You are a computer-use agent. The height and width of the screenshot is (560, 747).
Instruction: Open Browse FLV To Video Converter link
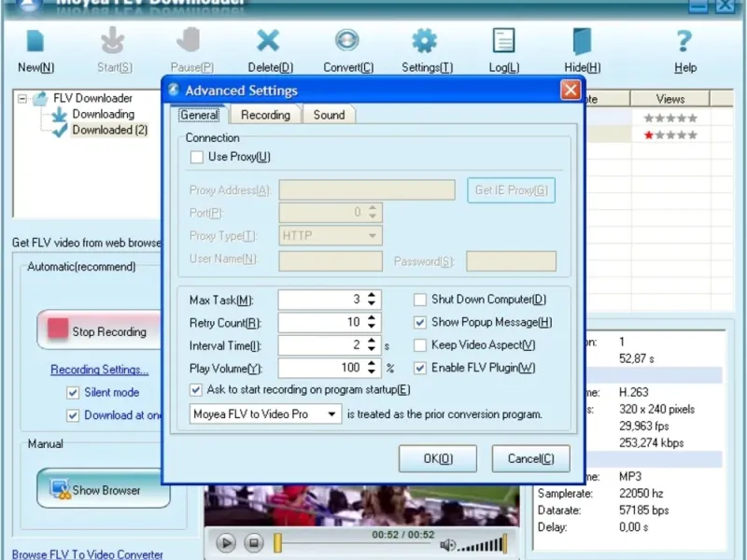(x=88, y=554)
